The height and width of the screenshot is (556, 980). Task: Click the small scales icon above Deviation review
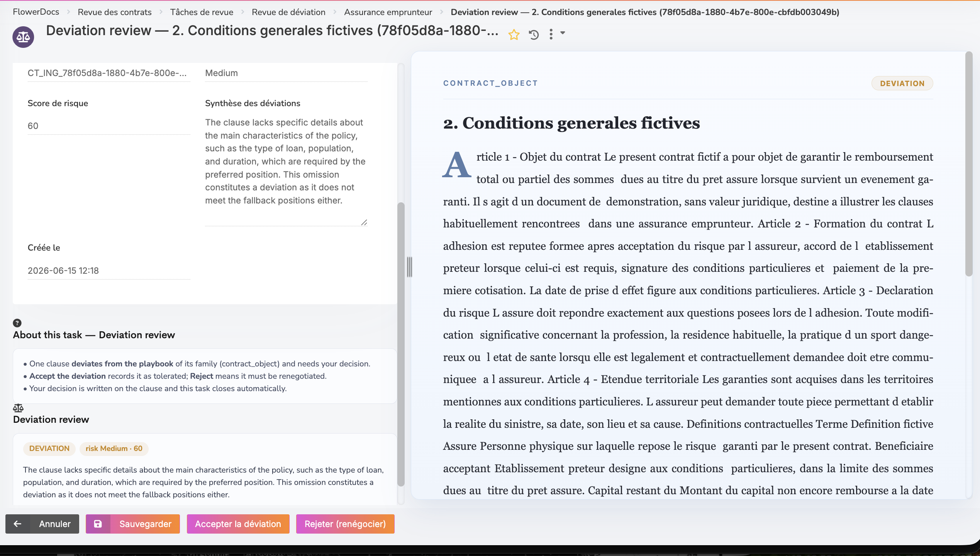[18, 408]
